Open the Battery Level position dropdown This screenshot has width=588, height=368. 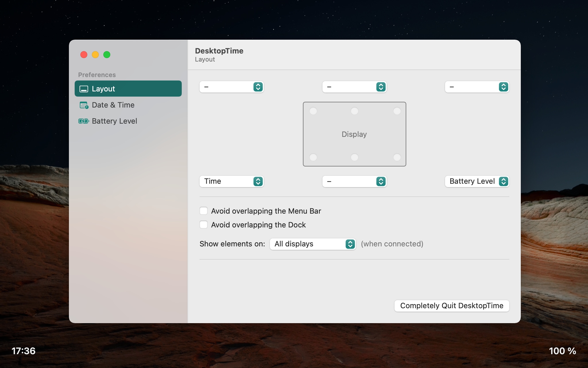point(477,181)
